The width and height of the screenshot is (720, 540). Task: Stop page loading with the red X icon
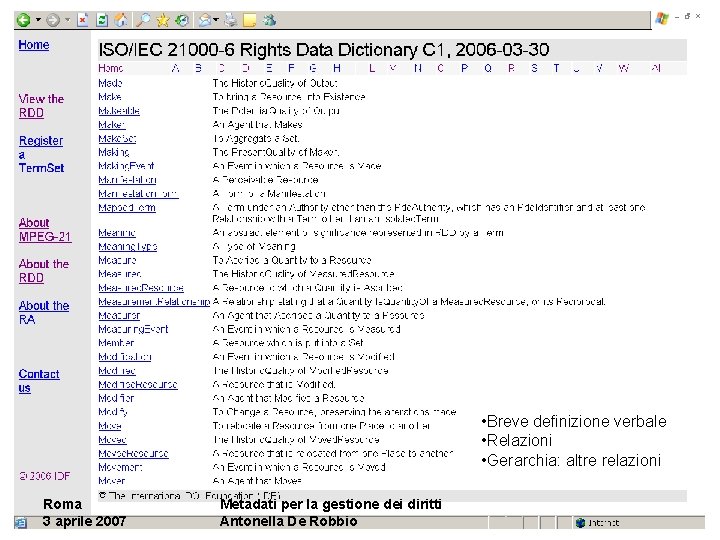pos(83,20)
